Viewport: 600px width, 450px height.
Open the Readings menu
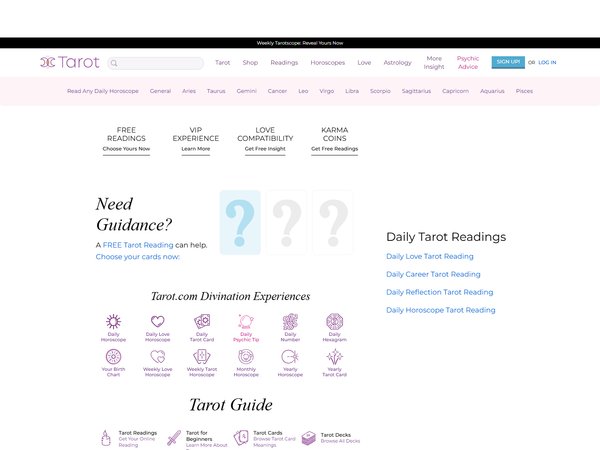[x=284, y=62]
